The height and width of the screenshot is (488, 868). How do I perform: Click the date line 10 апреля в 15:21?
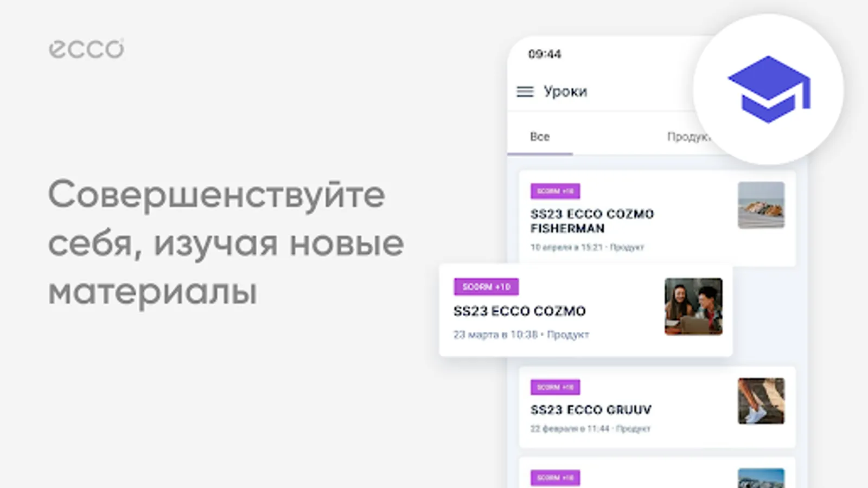pyautogui.click(x=587, y=247)
